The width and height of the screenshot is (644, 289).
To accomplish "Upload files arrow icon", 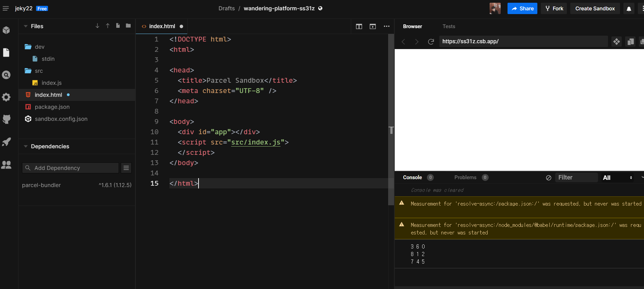I will point(108,26).
